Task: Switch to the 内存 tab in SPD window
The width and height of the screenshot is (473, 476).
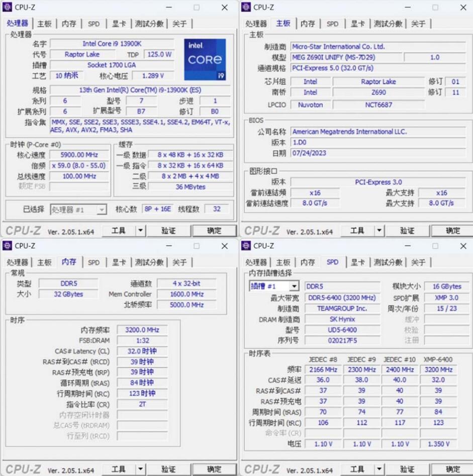Action: coord(307,262)
